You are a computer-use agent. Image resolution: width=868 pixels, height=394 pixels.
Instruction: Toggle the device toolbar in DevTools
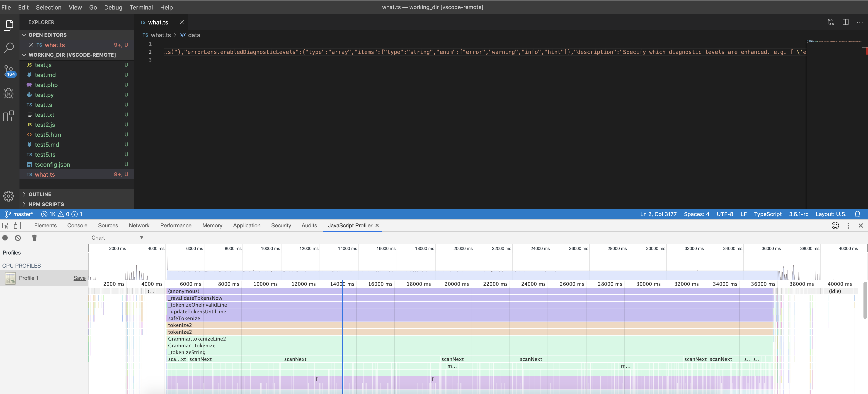17,225
